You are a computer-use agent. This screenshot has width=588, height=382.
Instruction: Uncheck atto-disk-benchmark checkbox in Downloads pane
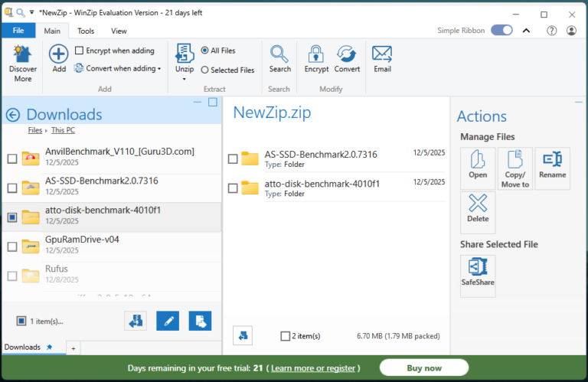12,217
